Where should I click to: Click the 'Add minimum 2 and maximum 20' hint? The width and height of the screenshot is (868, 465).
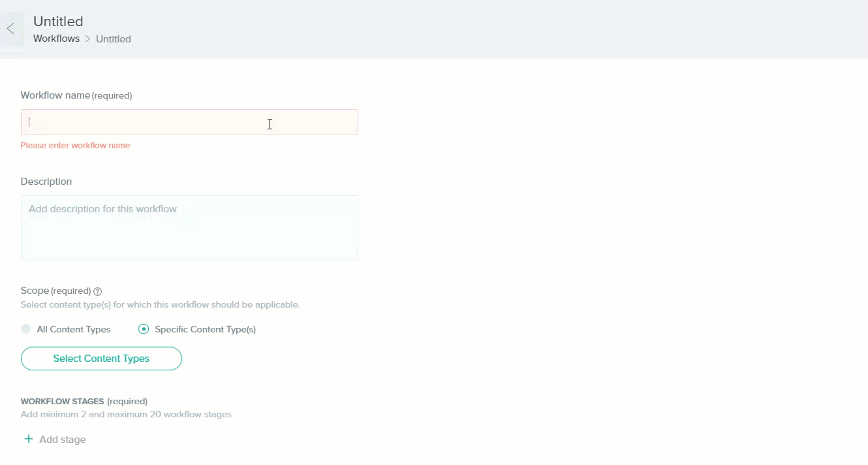(126, 414)
